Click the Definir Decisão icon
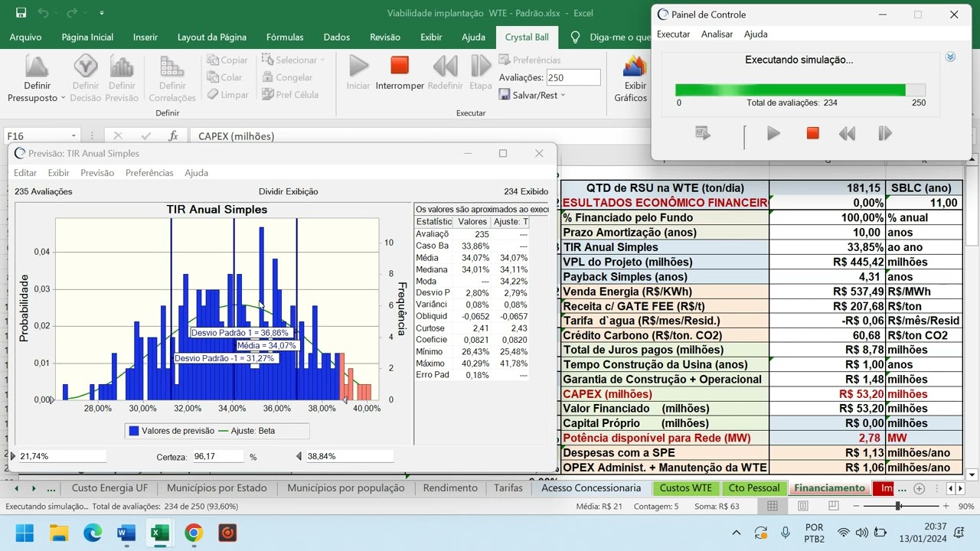This screenshot has width=980, height=551. (x=85, y=67)
